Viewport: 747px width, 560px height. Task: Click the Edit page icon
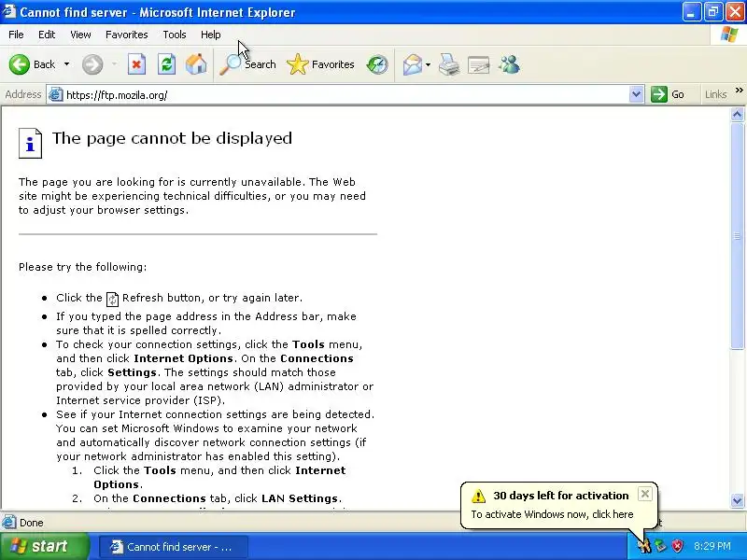point(478,64)
